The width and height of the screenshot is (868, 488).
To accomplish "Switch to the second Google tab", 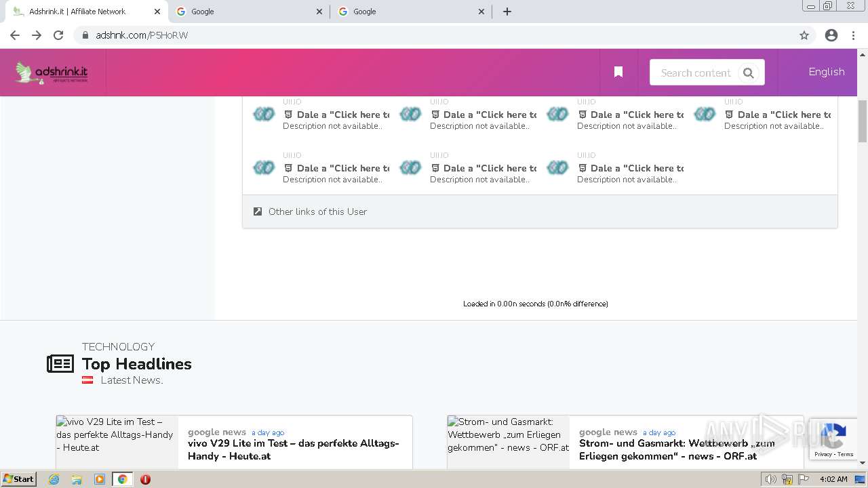I will point(412,12).
